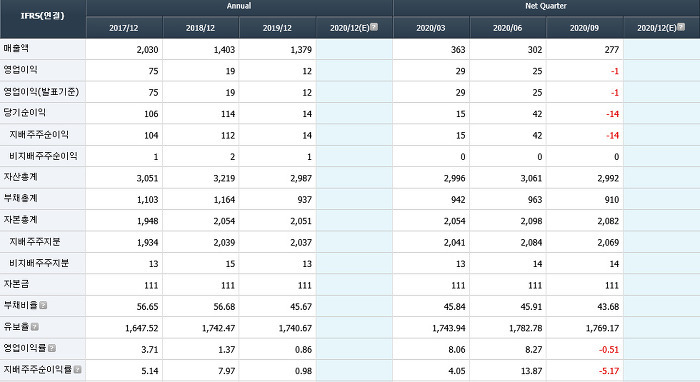Click the 2018/12 column header
This screenshot has width=700, height=382.
(x=200, y=28)
